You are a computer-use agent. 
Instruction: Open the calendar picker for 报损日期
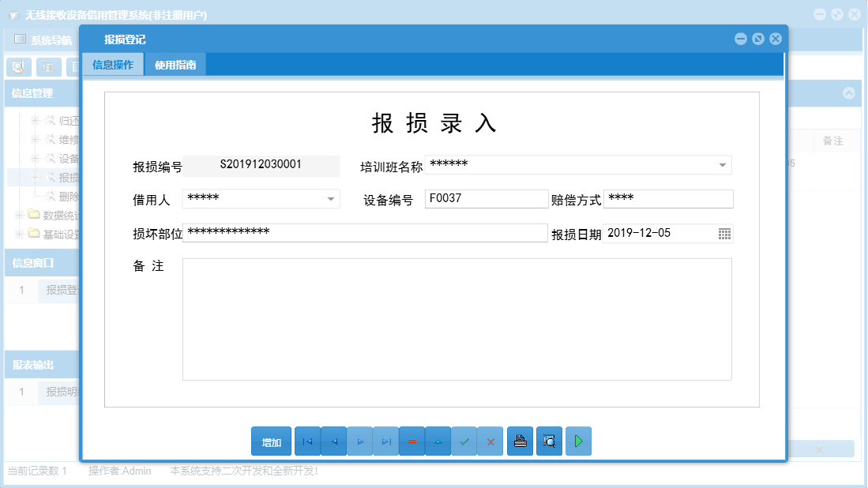click(724, 233)
